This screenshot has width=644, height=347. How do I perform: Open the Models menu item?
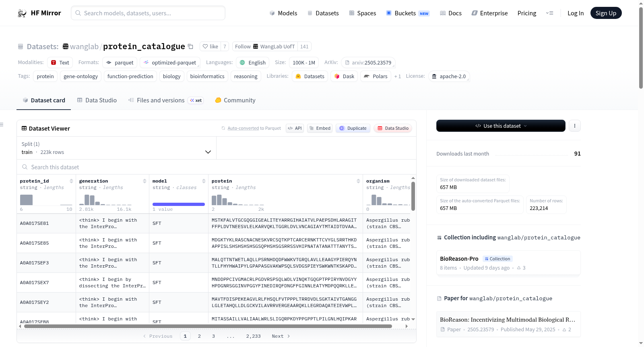(283, 13)
